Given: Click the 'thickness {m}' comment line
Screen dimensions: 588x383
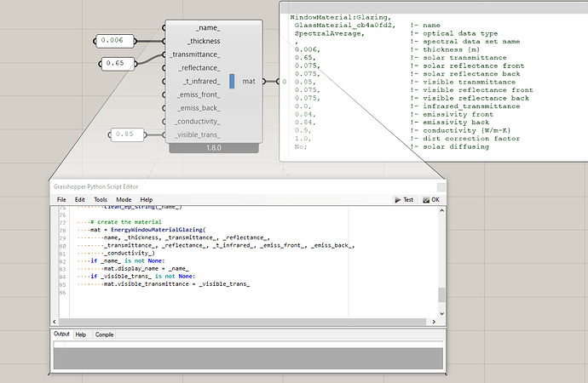Looking at the screenshot, I should [445, 50].
